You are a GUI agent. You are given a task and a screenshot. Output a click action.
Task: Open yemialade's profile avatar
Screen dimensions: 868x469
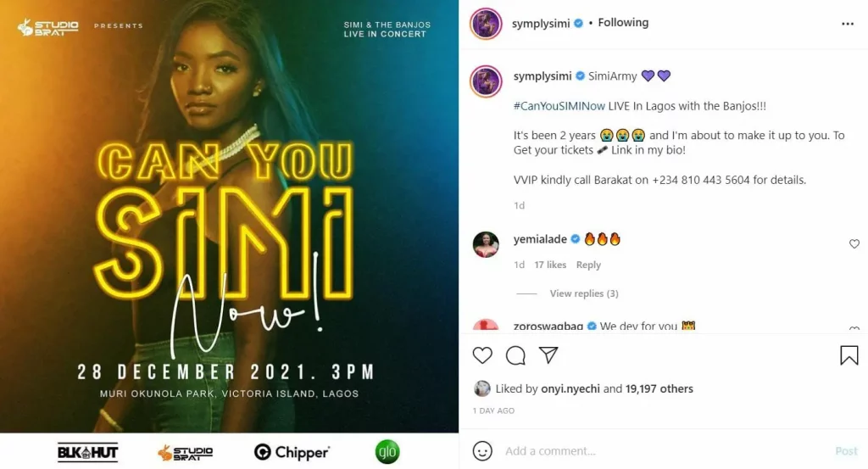[486, 244]
